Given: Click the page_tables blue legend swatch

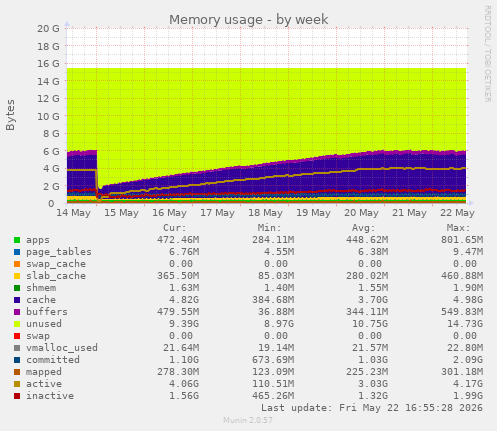Looking at the screenshot, I should click(17, 252).
